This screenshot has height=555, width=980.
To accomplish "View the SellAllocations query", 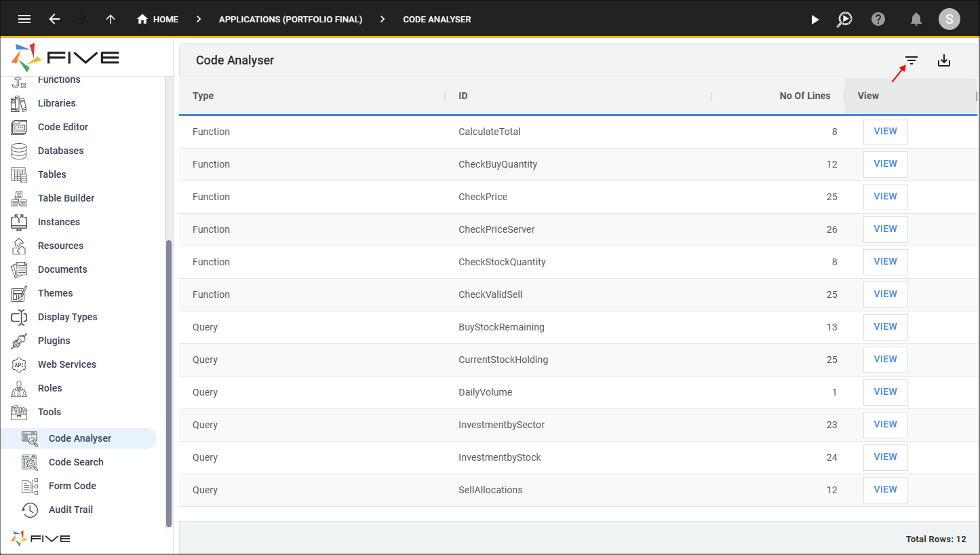I will pyautogui.click(x=885, y=490).
